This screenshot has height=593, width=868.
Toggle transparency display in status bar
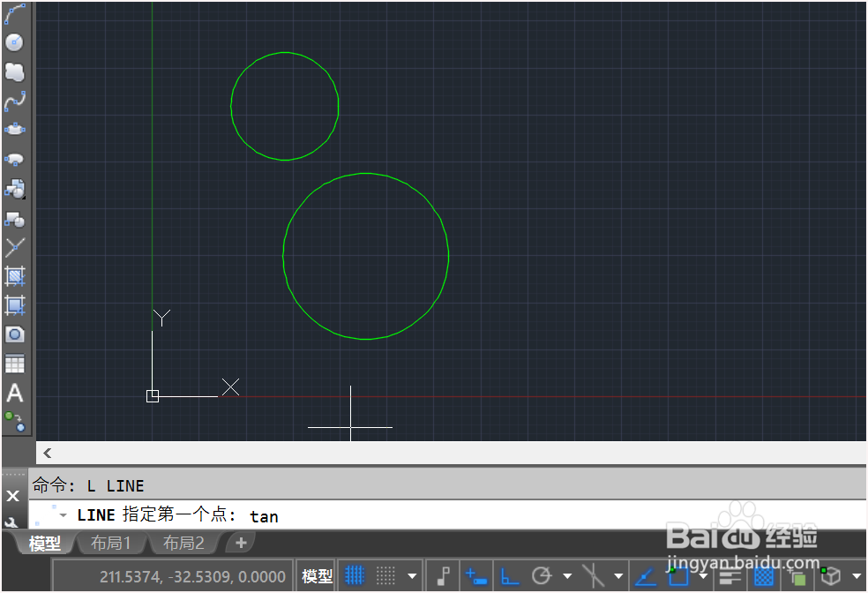[764, 577]
